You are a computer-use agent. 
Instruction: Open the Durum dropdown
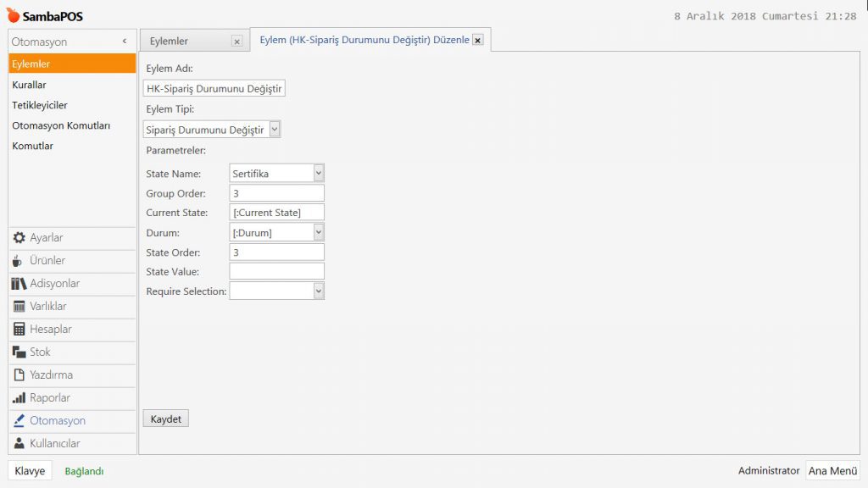(x=319, y=232)
